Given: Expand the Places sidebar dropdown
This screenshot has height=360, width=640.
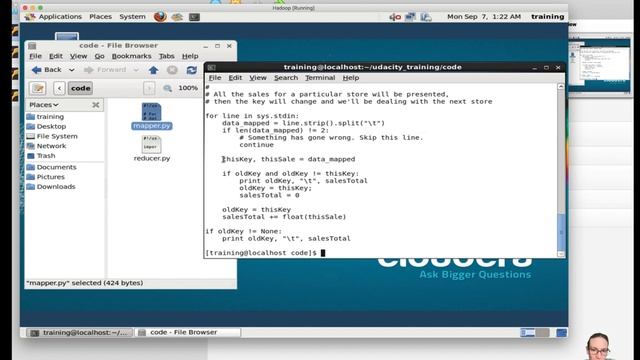Looking at the screenshot, I should 44,105.
